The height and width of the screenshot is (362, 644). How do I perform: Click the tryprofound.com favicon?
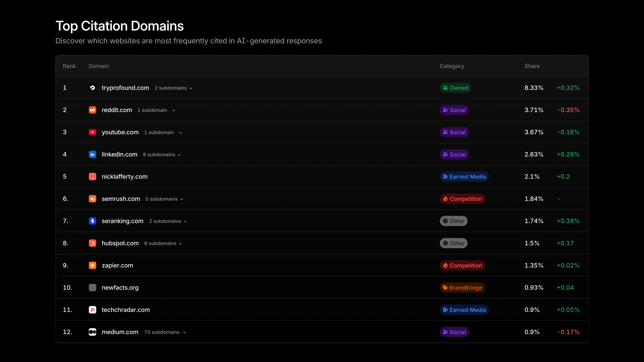pyautogui.click(x=93, y=88)
